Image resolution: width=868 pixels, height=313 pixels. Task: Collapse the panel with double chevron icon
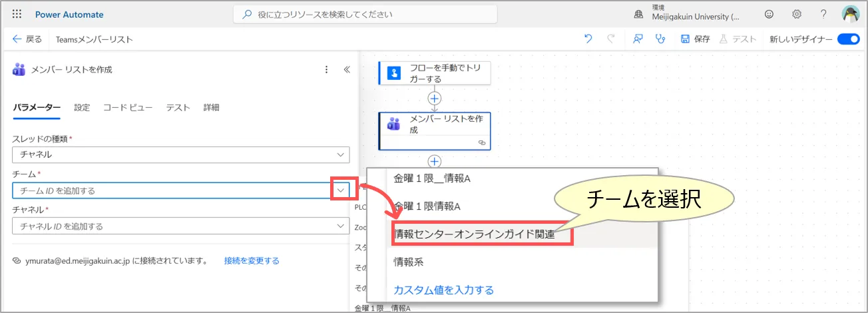tap(346, 69)
